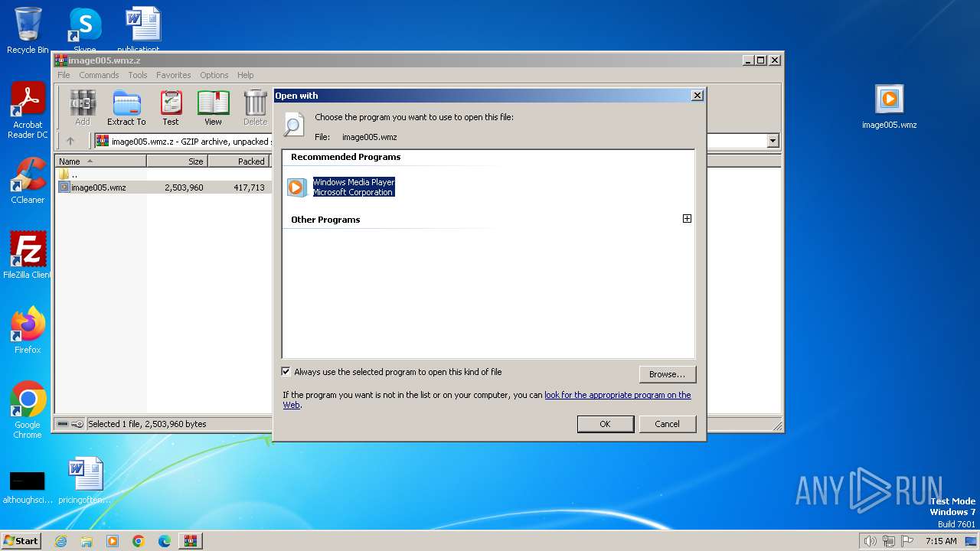Image resolution: width=980 pixels, height=551 pixels.
Task: Open Recycle Bin desktop icon
Action: click(x=28, y=31)
